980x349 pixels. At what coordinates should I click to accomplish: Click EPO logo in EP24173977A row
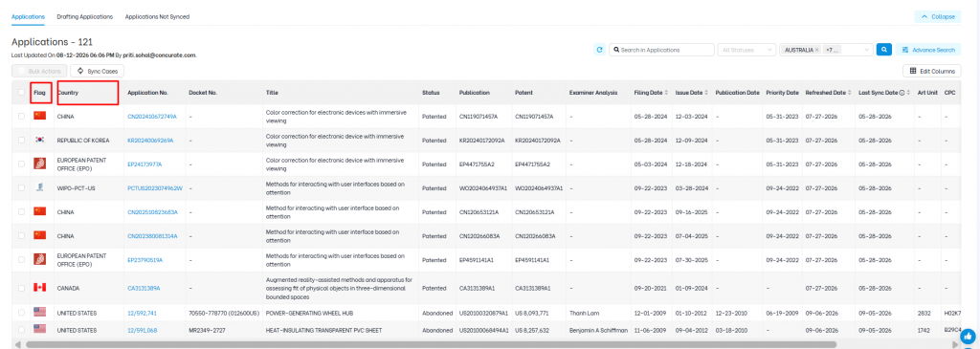click(x=40, y=164)
